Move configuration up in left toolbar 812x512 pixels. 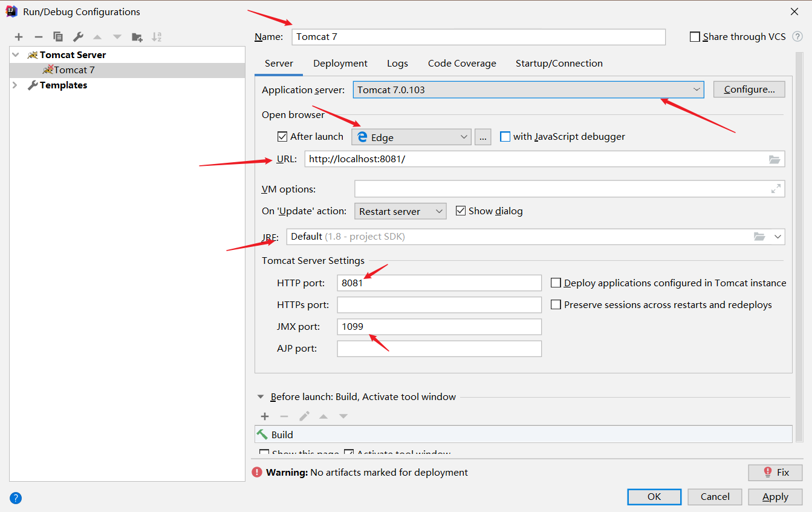tap(97, 37)
